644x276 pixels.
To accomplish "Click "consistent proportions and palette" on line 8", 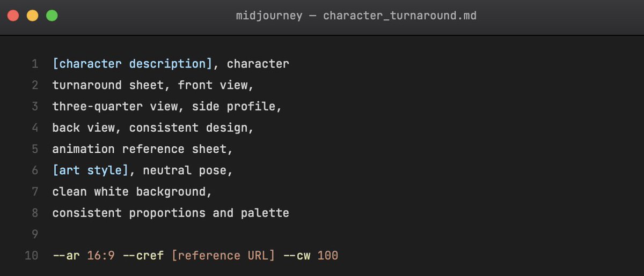I will click(x=171, y=213).
